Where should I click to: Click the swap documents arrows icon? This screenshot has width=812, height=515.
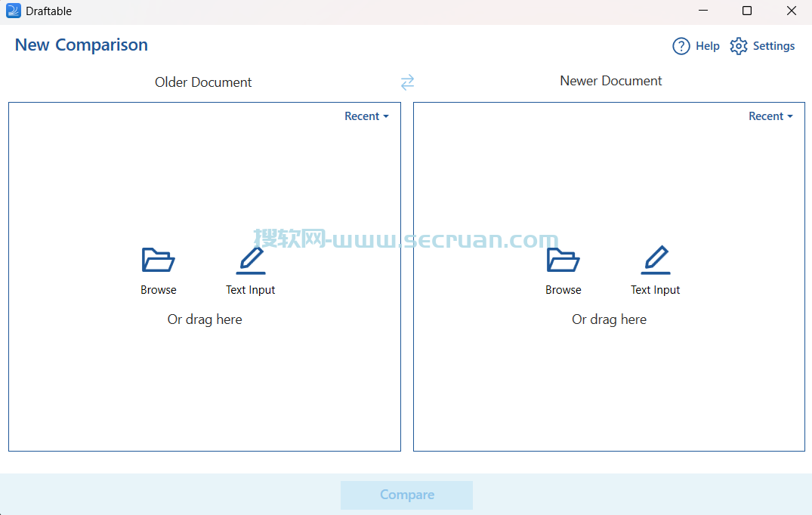click(408, 82)
